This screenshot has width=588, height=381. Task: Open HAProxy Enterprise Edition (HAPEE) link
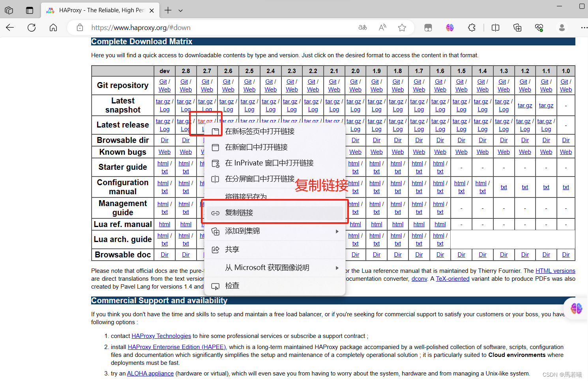177,347
